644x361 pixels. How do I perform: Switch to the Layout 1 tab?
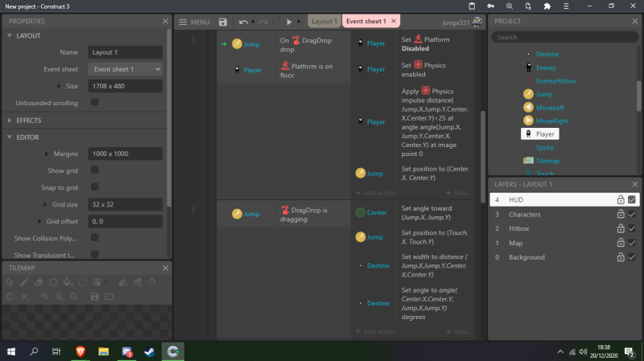tap(324, 22)
